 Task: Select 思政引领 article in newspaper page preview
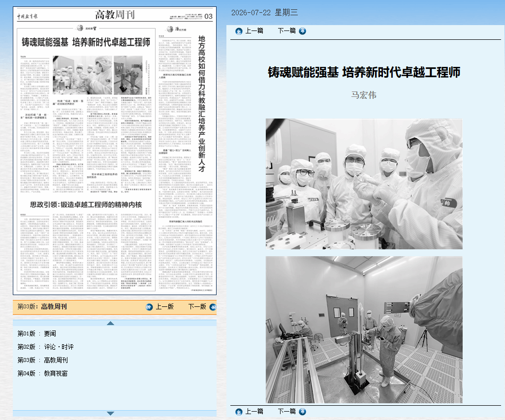[x=86, y=205]
